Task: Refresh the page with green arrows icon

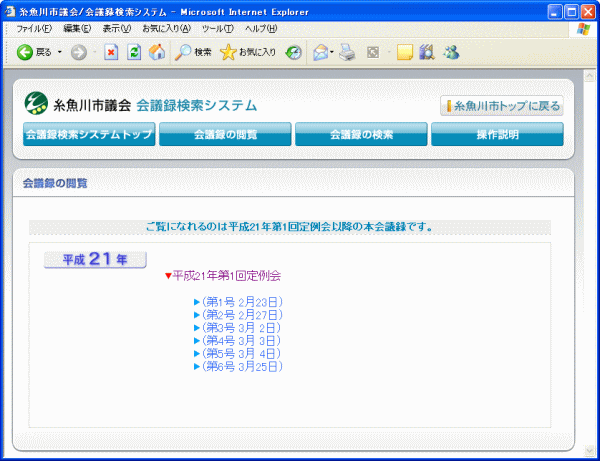Action: (x=134, y=52)
